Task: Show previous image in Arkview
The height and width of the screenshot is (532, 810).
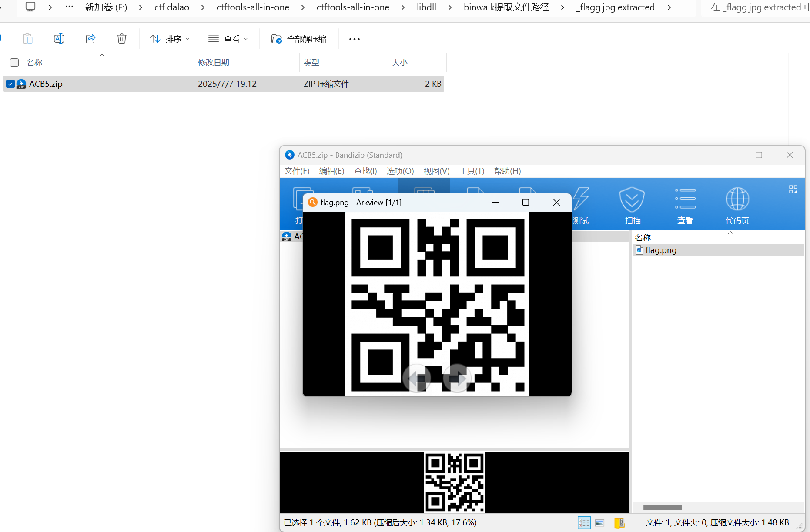Action: click(x=417, y=378)
